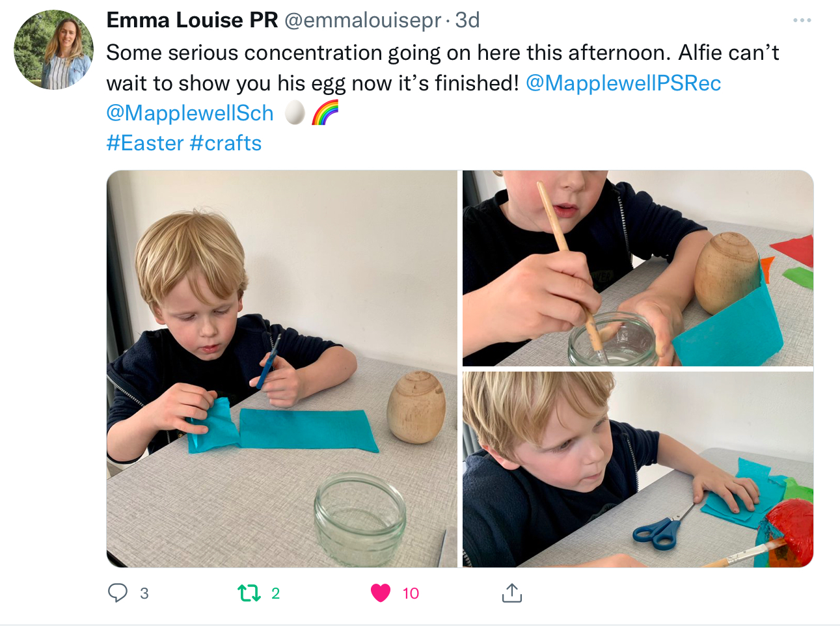Select the tweet text body
Screen dimensions: 840x626
coord(442,98)
